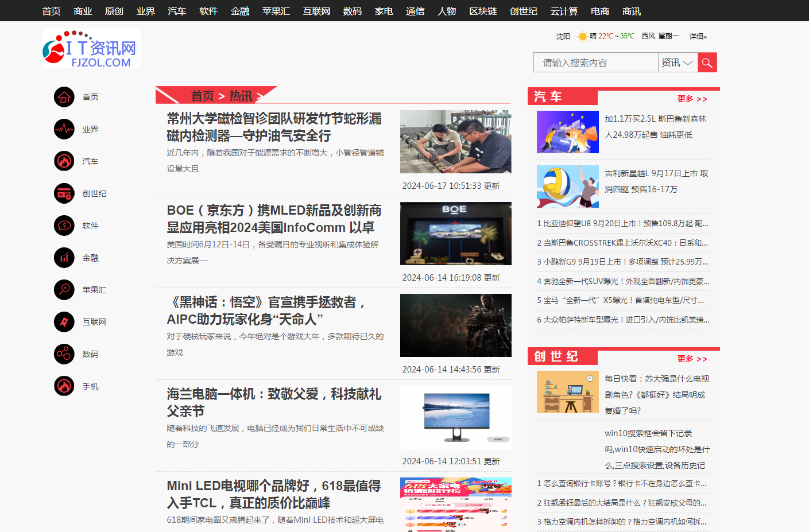
Task: Open 首页 in the top navigation bar
Action: click(x=52, y=11)
